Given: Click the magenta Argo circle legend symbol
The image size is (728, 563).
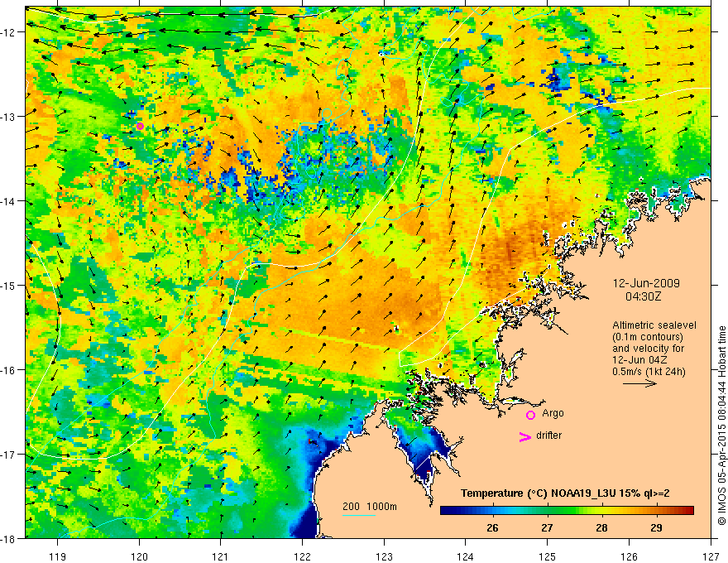Looking at the screenshot, I should (530, 415).
